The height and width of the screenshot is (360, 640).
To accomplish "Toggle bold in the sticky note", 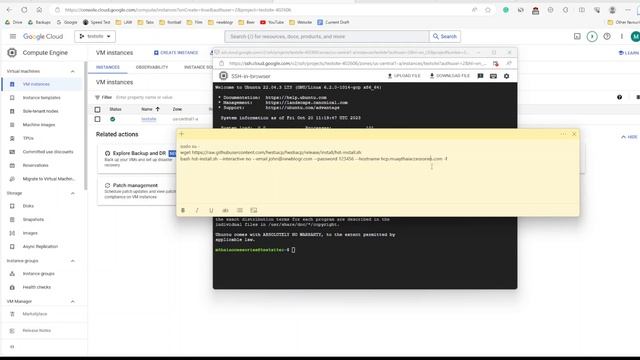I will coord(183,210).
